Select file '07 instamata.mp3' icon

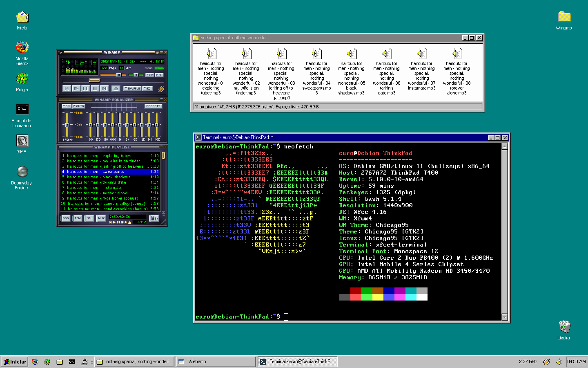click(422, 54)
